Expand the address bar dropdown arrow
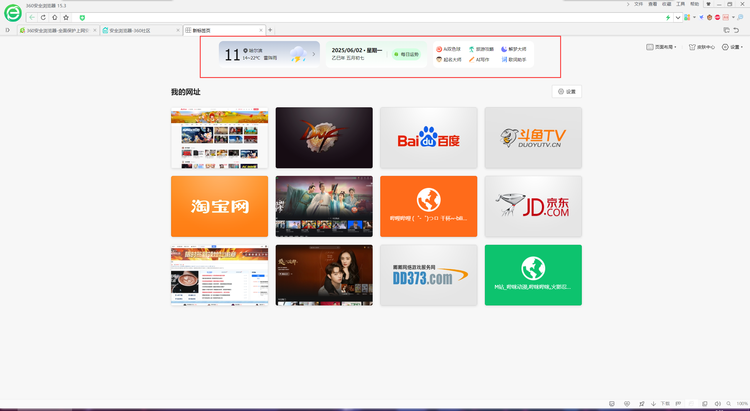The width and height of the screenshot is (750, 411). (x=678, y=17)
